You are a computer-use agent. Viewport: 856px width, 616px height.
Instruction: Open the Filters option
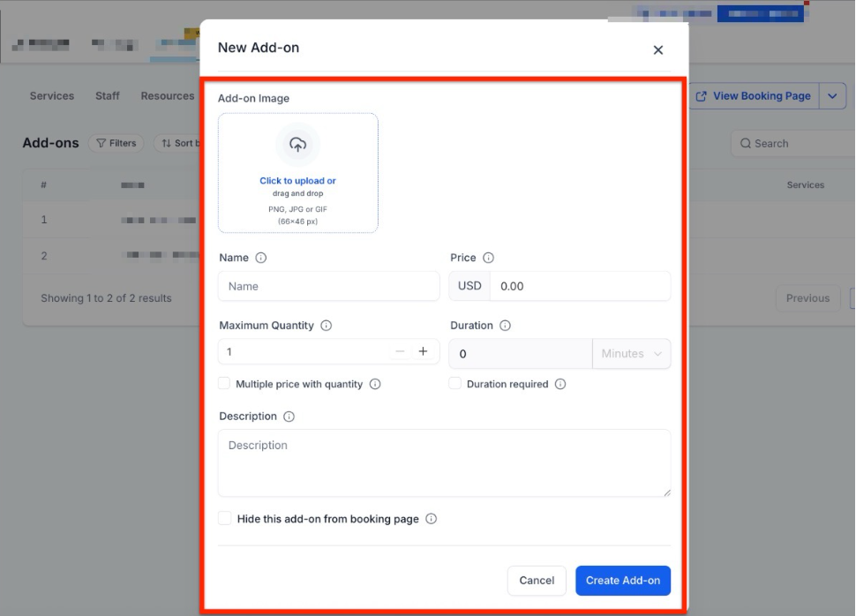[116, 143]
